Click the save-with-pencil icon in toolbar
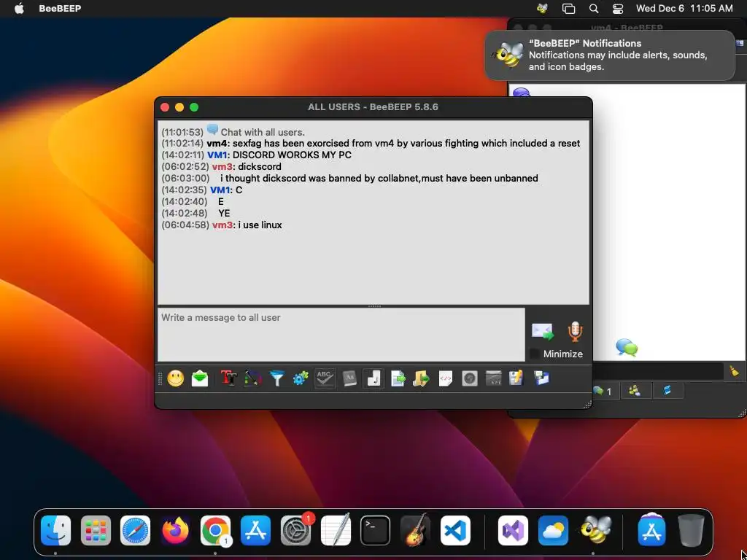Image resolution: width=747 pixels, height=560 pixels. click(516, 378)
